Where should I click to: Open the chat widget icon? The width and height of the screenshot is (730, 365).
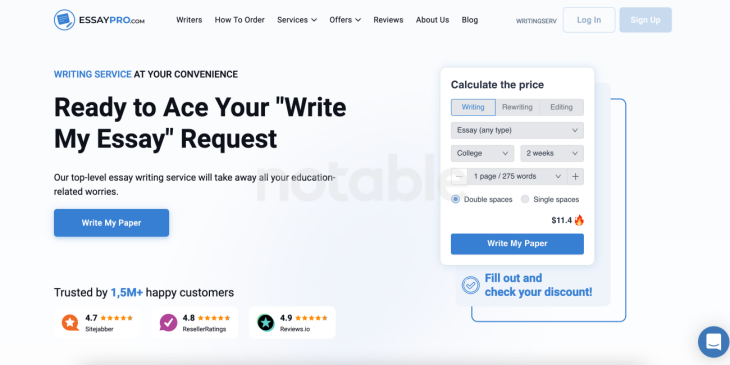(x=714, y=341)
